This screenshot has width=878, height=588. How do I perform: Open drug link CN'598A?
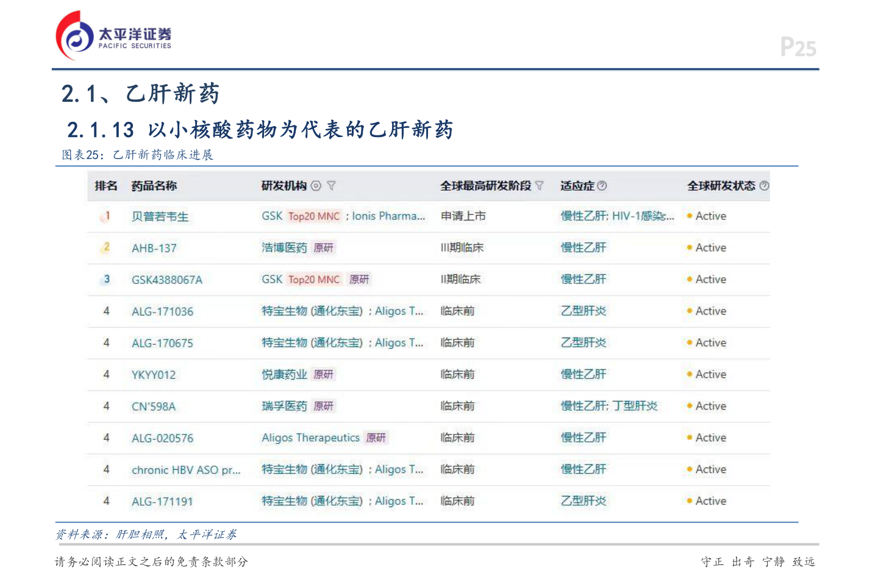click(154, 406)
